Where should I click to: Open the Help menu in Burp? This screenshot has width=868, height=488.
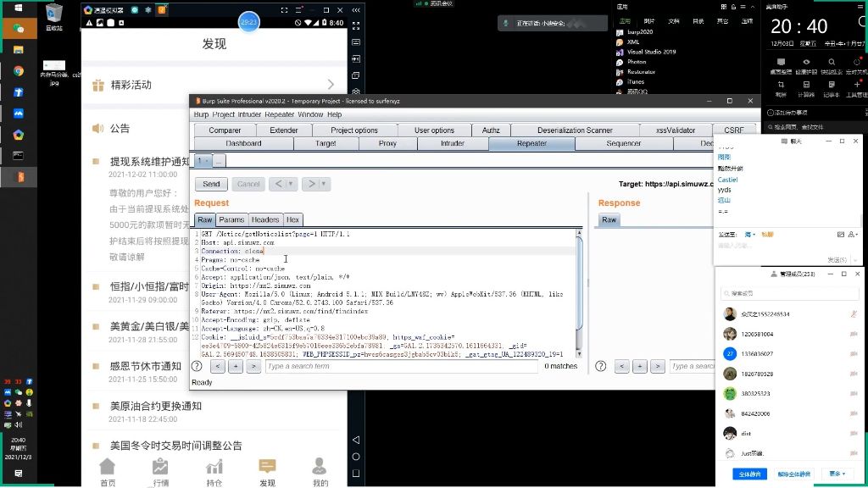[334, 114]
